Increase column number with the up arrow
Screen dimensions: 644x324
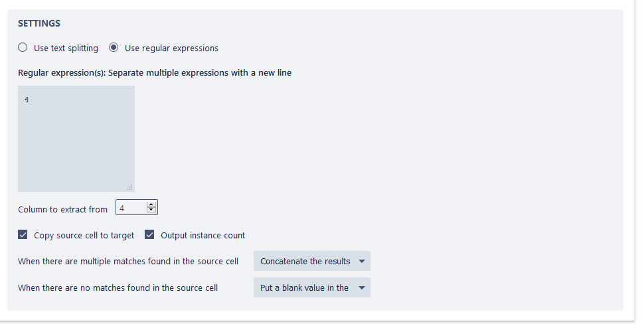pos(151,205)
